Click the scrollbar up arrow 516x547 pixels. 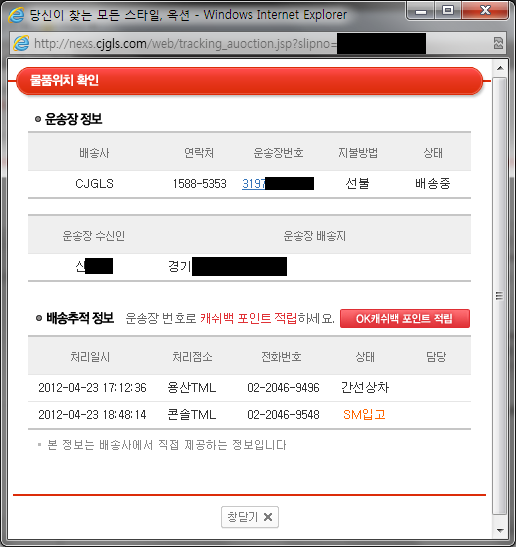500,68
